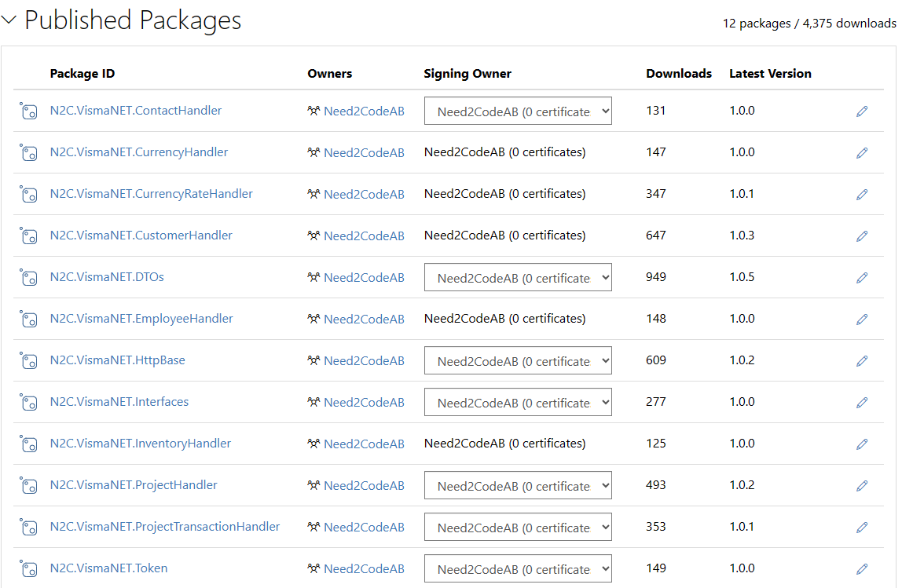
Task: Click the Package ID column header
Action: [x=82, y=74]
